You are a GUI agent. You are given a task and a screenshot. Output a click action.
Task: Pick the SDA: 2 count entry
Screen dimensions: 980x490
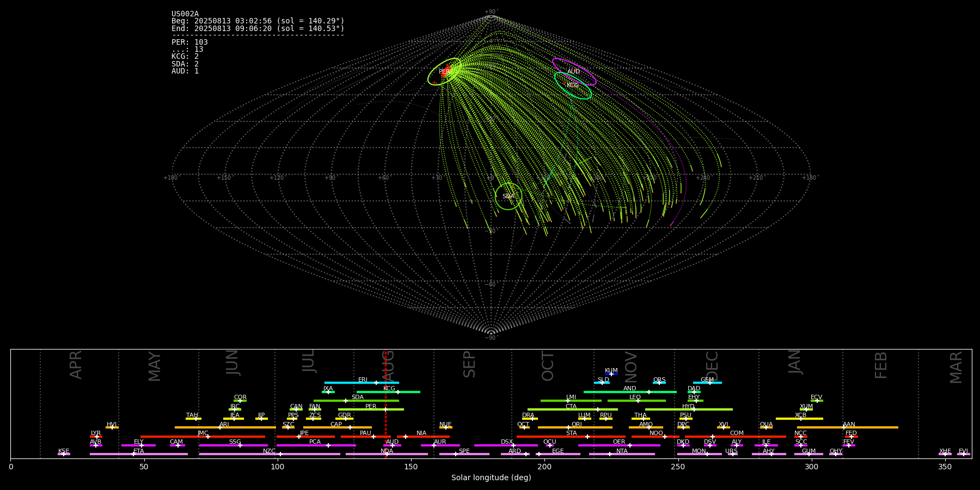click(185, 64)
